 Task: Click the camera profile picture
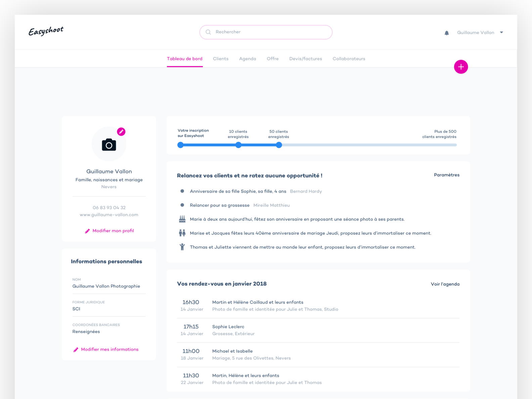pos(109,144)
